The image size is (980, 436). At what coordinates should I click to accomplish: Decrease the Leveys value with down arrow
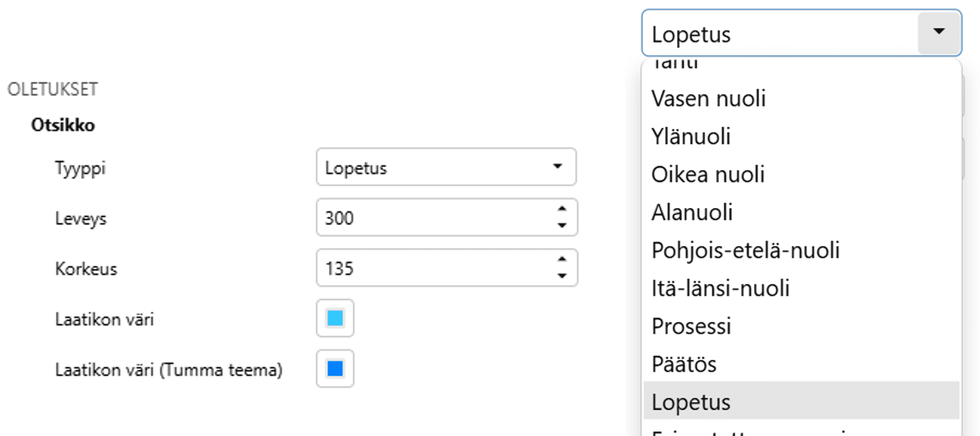(x=562, y=225)
